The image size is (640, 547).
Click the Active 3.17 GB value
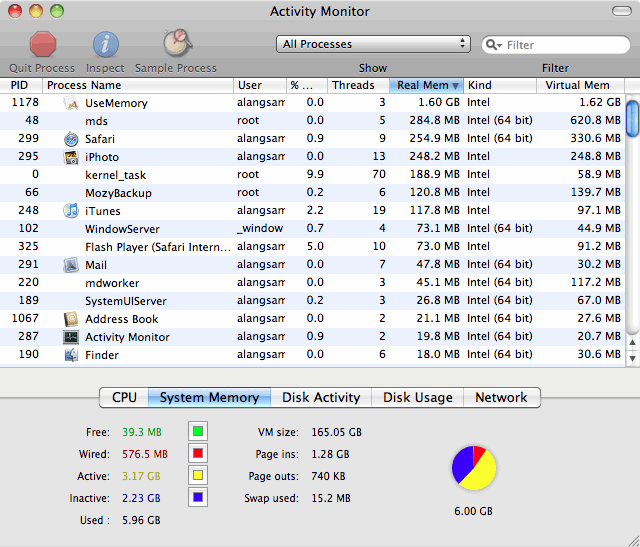tap(141, 476)
